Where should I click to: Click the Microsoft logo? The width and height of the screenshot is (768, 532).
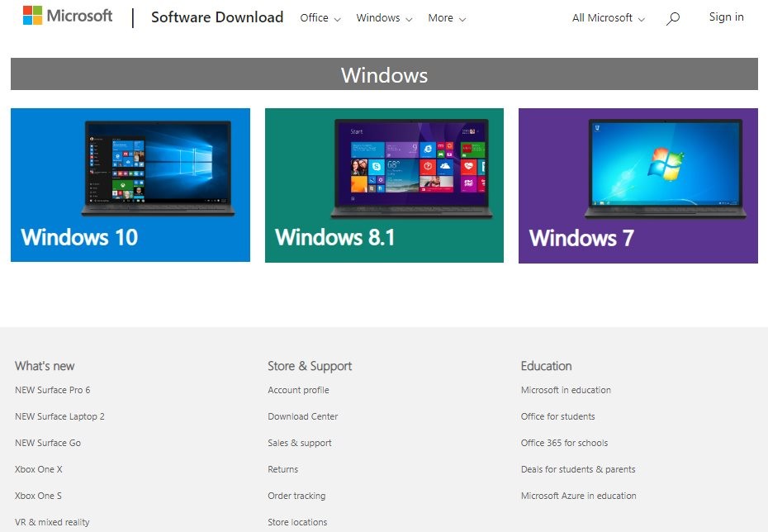68,15
